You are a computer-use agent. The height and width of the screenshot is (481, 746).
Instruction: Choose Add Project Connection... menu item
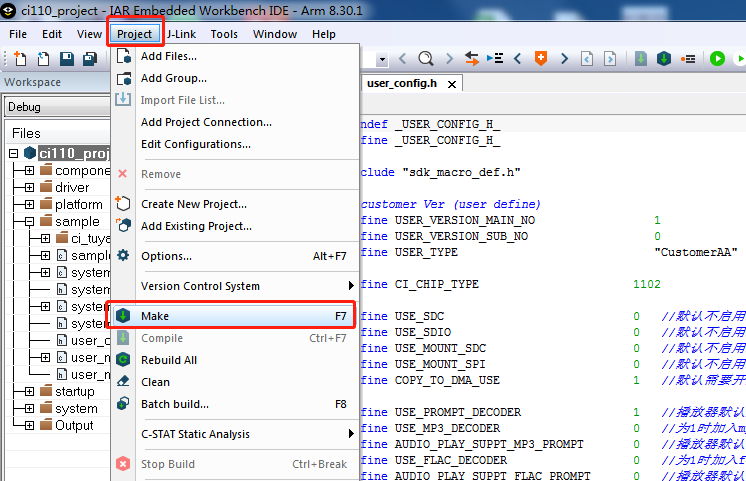pyautogui.click(x=235, y=122)
